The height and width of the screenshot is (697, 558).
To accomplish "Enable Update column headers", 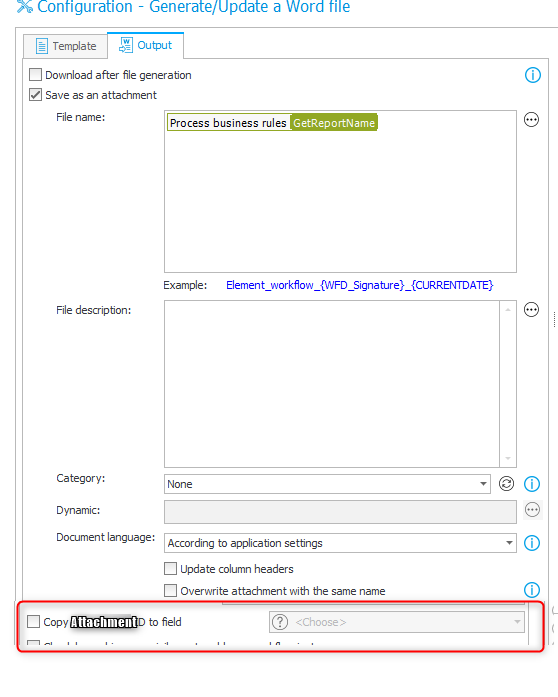I will coord(170,569).
